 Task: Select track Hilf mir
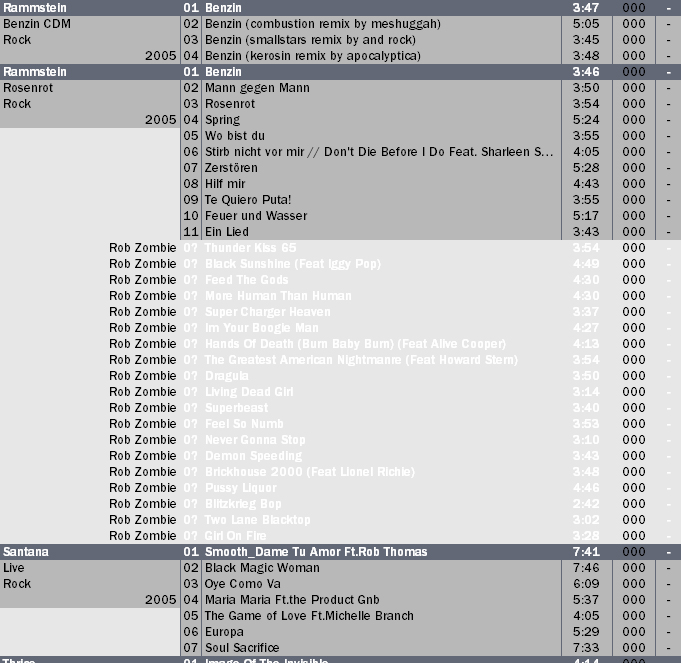pyautogui.click(x=225, y=184)
